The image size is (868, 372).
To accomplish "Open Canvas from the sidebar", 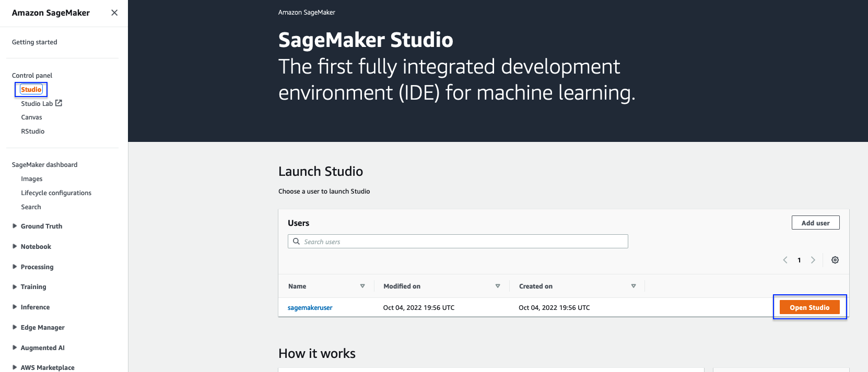I will pos(31,117).
